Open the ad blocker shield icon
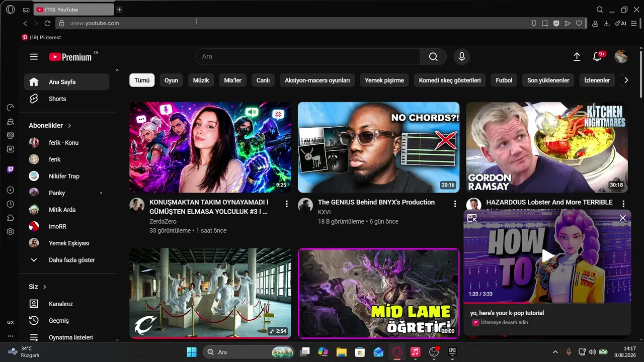 pos(556,23)
